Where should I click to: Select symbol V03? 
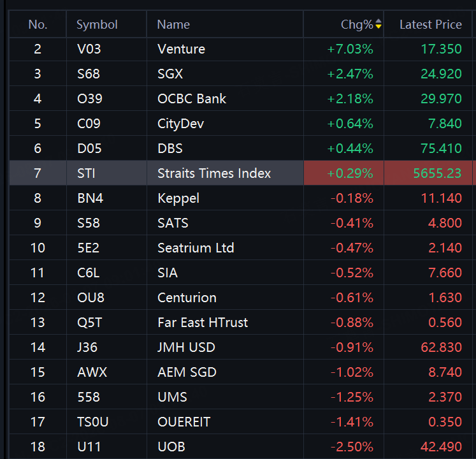pyautogui.click(x=89, y=49)
